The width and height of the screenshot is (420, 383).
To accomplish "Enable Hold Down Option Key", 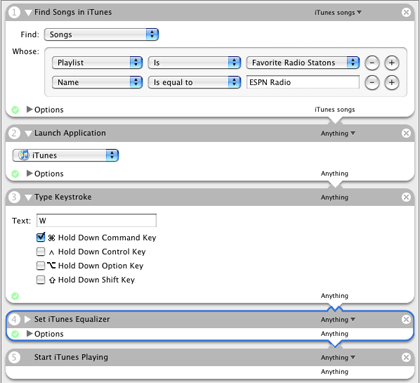I will click(41, 265).
